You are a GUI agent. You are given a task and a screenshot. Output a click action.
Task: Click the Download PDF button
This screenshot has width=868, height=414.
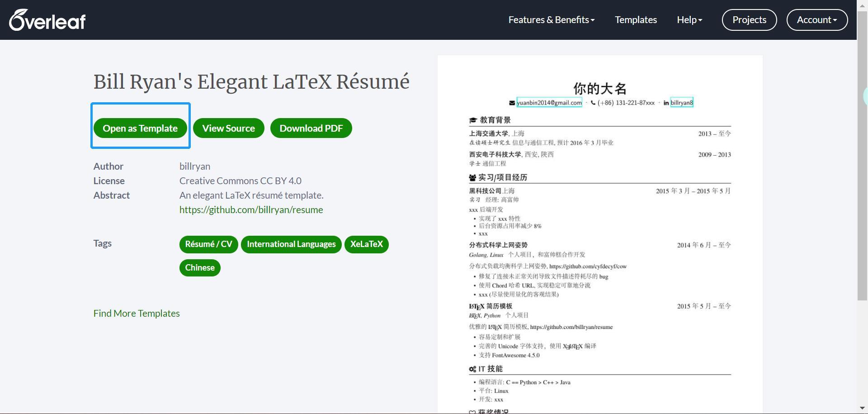(x=311, y=128)
